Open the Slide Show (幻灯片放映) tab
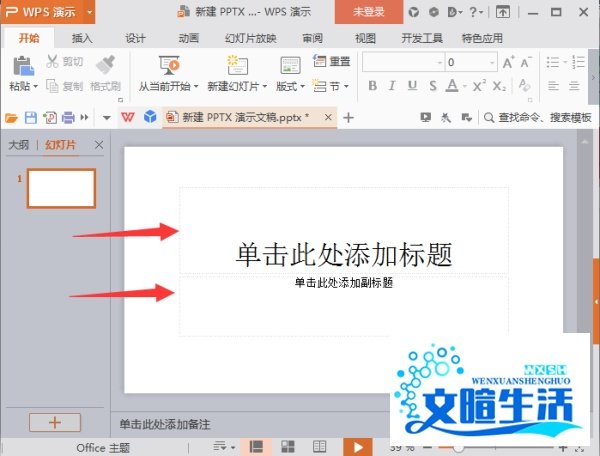600x456 pixels. point(251,38)
